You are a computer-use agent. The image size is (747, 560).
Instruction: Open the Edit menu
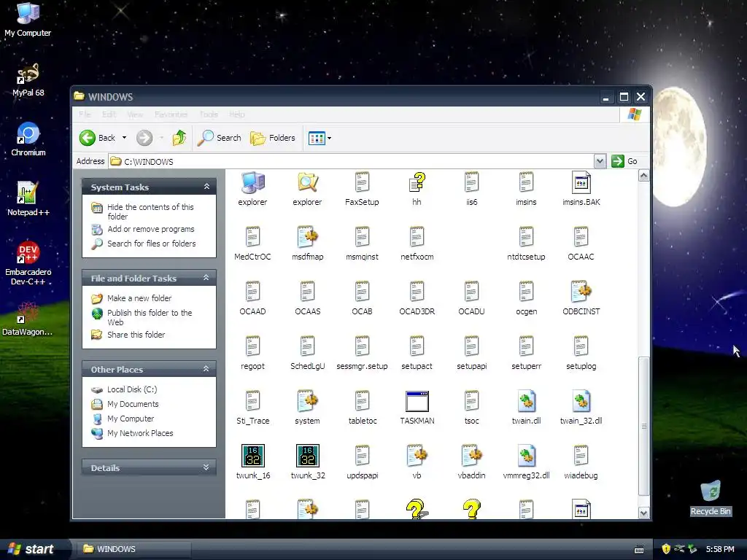[x=109, y=114]
